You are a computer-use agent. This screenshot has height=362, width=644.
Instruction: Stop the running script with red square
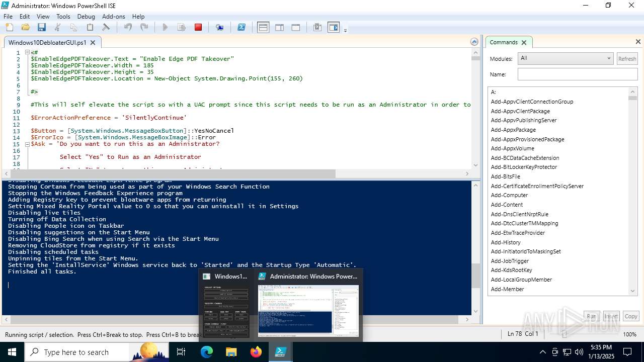click(198, 28)
